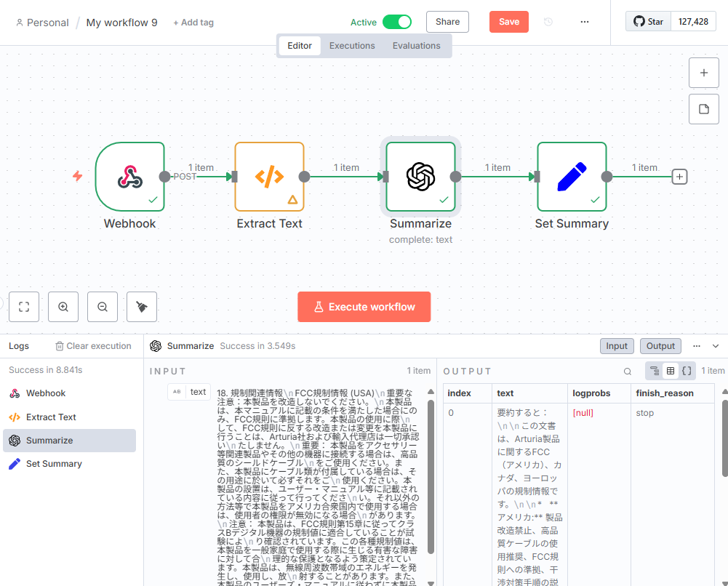Click the Webhook node on canvas
Image resolution: width=728 pixels, height=586 pixels.
tap(130, 177)
